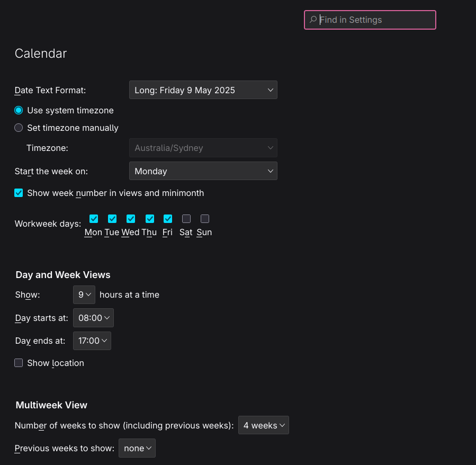Click the search magnifier icon in Find in Settings
476x465 pixels.
(313, 20)
